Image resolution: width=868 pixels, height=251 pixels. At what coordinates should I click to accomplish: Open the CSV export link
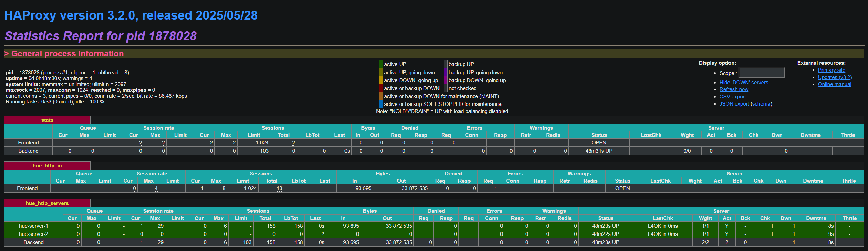point(732,97)
